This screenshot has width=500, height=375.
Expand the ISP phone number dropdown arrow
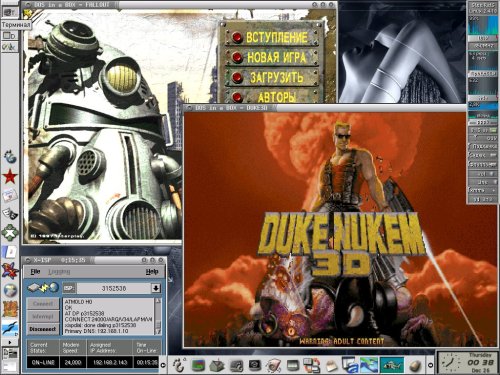(x=156, y=288)
